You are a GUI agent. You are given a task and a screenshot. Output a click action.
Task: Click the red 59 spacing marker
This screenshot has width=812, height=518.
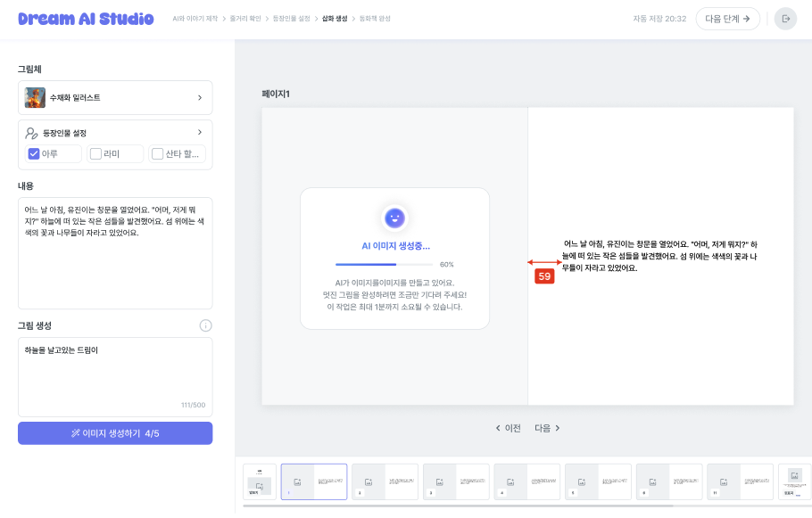pos(544,276)
